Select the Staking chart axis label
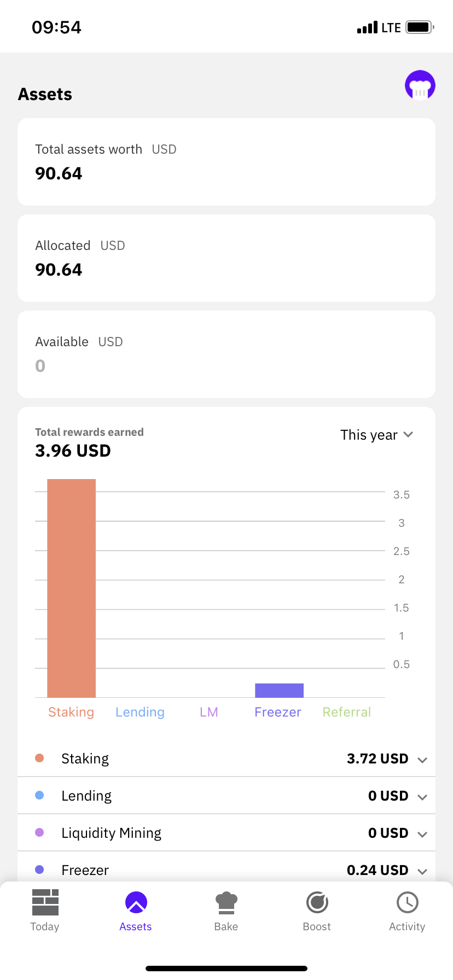The image size is (453, 980). [71, 712]
